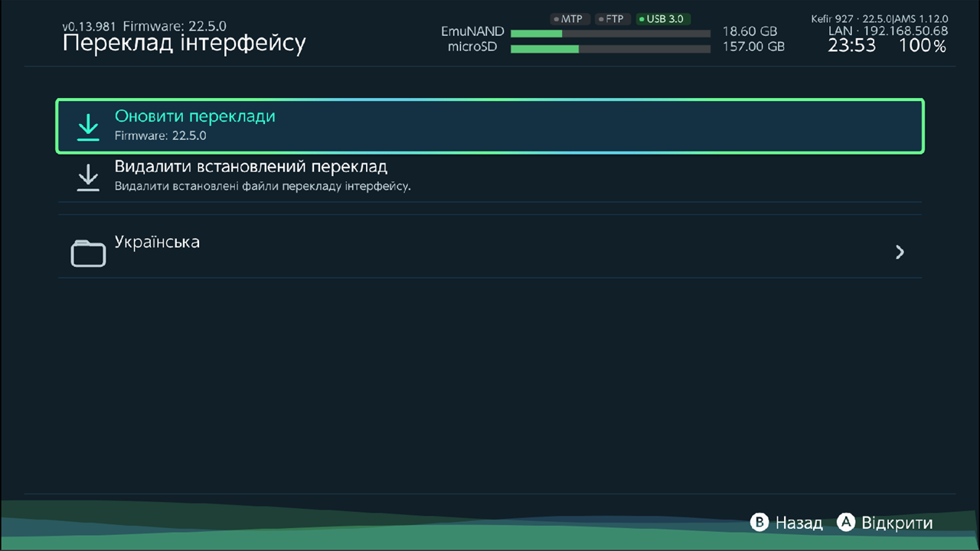Click the 23:53 clock
Viewport: 980px width, 551px height.
pos(851,46)
